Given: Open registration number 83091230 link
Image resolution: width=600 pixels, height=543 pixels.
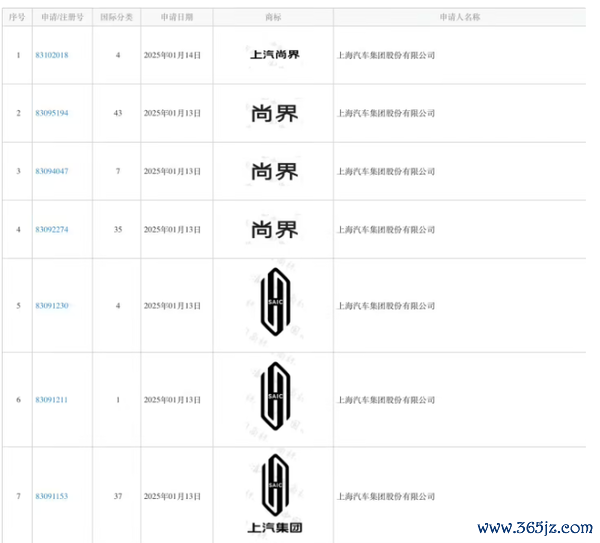Looking at the screenshot, I should coord(52,305).
